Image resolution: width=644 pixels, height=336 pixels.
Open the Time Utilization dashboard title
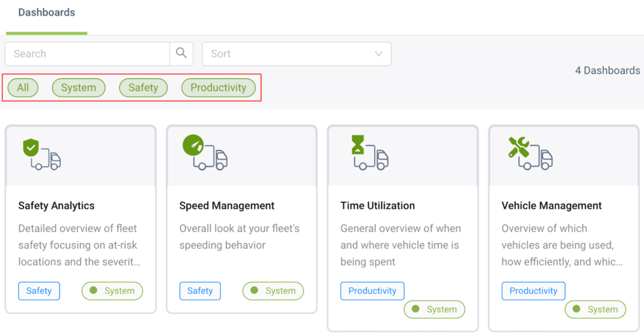[378, 206]
